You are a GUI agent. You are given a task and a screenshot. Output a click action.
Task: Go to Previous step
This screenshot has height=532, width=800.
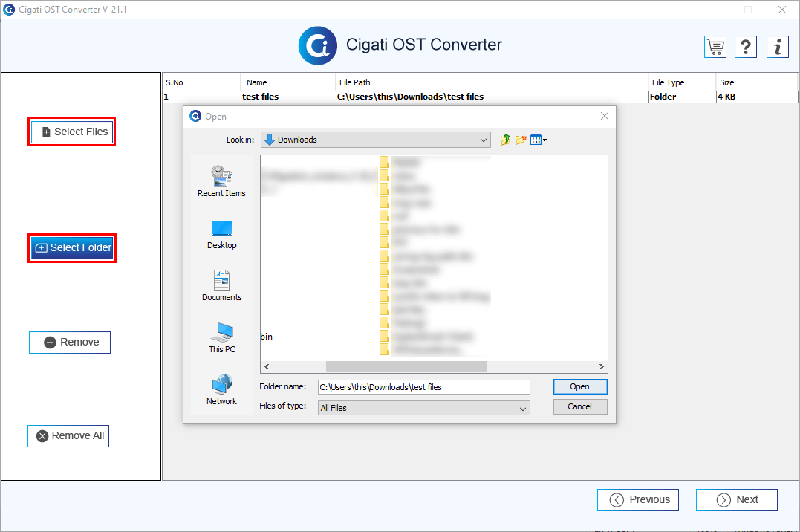click(x=638, y=500)
